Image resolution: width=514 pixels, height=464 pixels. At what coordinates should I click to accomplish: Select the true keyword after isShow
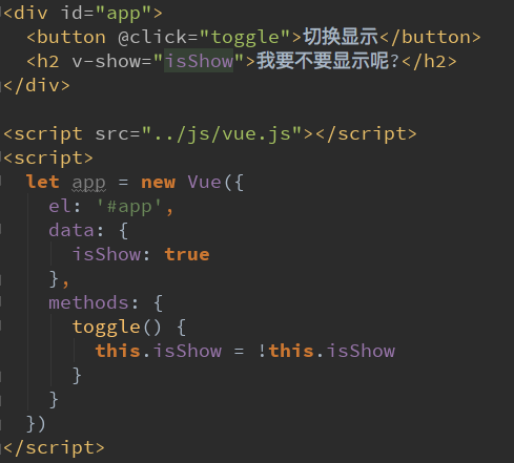coord(187,254)
